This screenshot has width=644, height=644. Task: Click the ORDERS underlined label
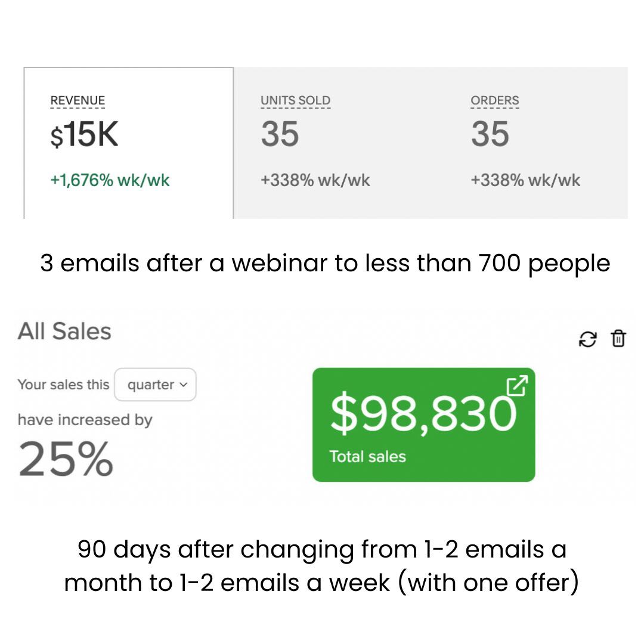pos(494,101)
